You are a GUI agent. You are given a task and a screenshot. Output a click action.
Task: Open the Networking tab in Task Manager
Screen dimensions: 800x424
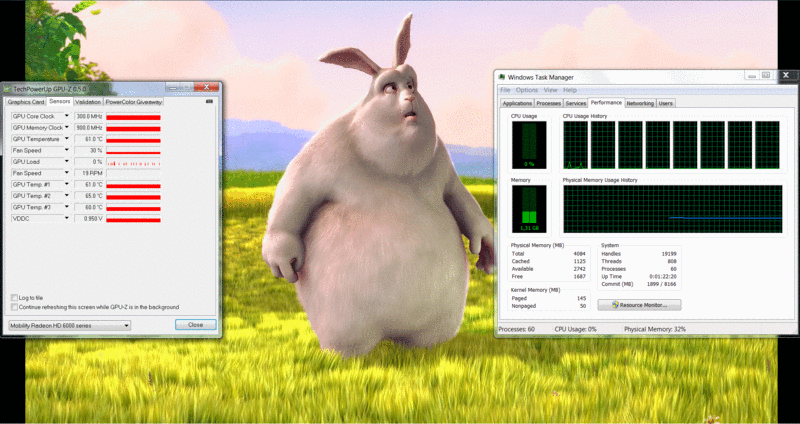(640, 103)
